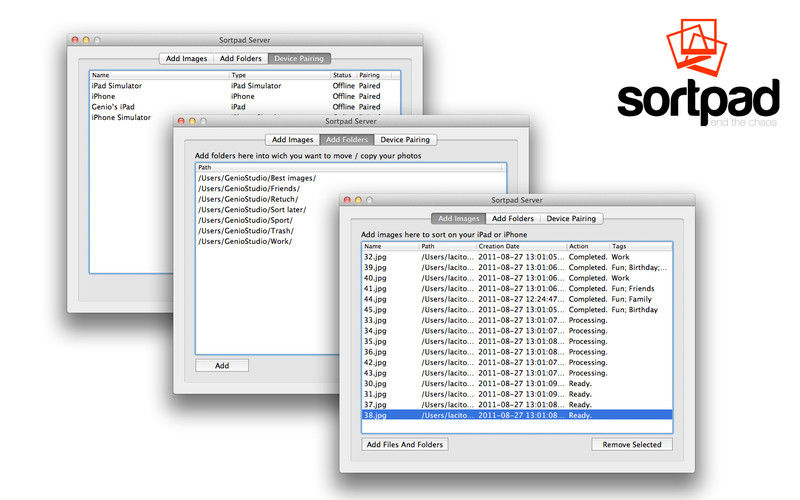The height and width of the screenshot is (500, 800).
Task: Minimize the middle Sortpad Server window
Action: click(x=192, y=121)
